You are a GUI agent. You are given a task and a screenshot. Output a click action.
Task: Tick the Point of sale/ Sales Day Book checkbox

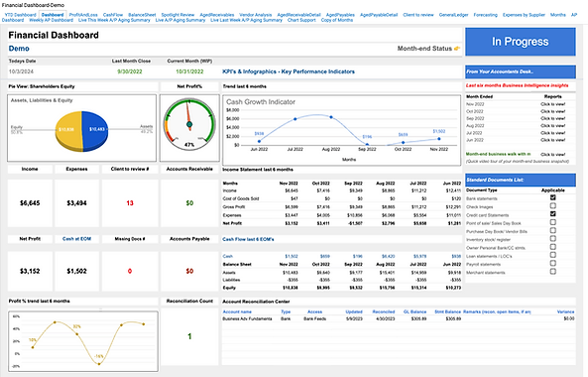552,222
